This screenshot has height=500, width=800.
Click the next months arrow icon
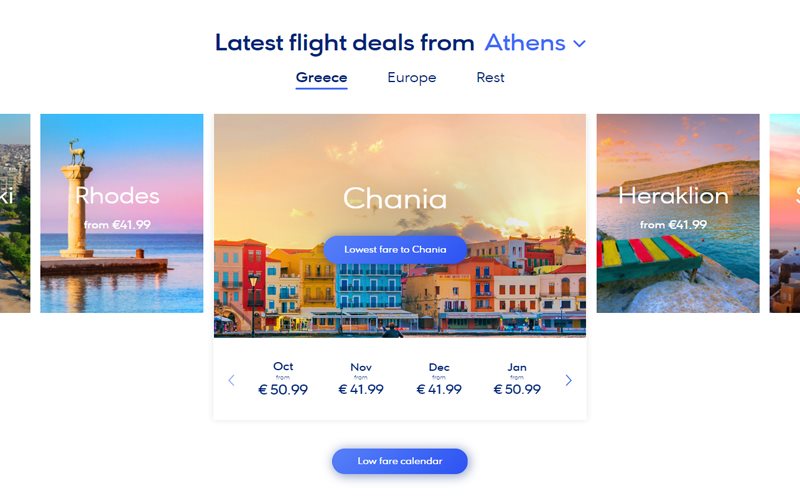pos(569,380)
